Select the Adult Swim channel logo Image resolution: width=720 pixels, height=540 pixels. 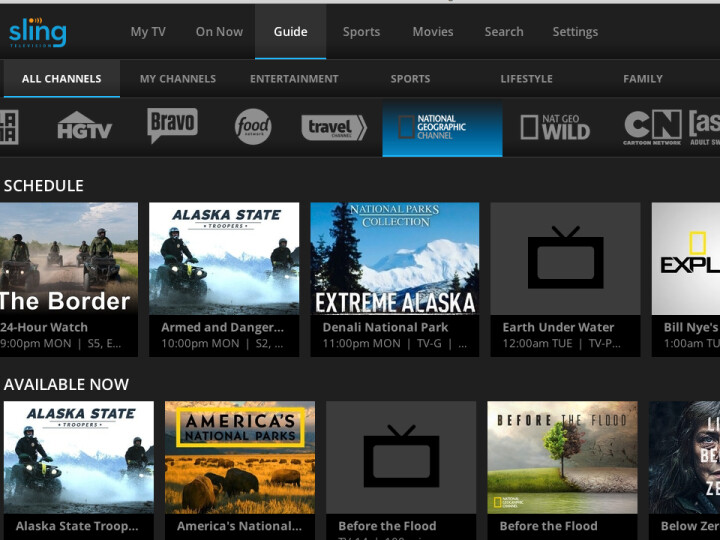(704, 127)
